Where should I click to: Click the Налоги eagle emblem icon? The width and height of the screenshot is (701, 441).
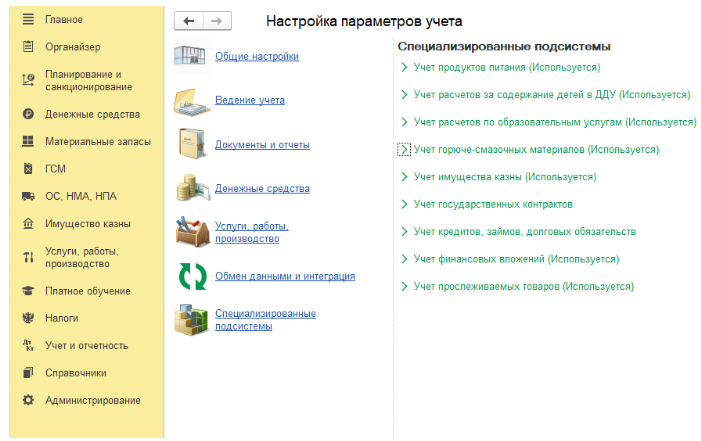click(28, 318)
